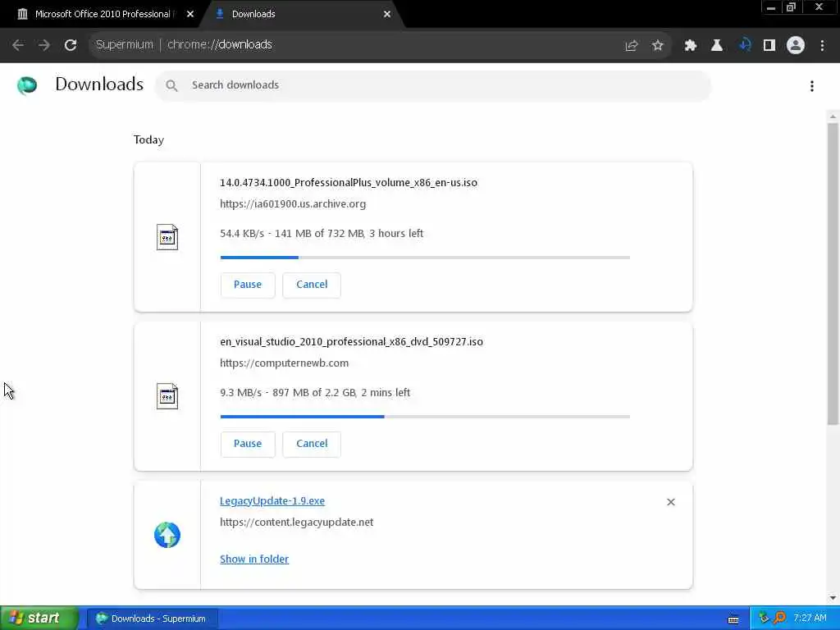This screenshot has height=630, width=840.
Task: Pause the ProfessionalPlus ISO download
Action: pos(248,285)
